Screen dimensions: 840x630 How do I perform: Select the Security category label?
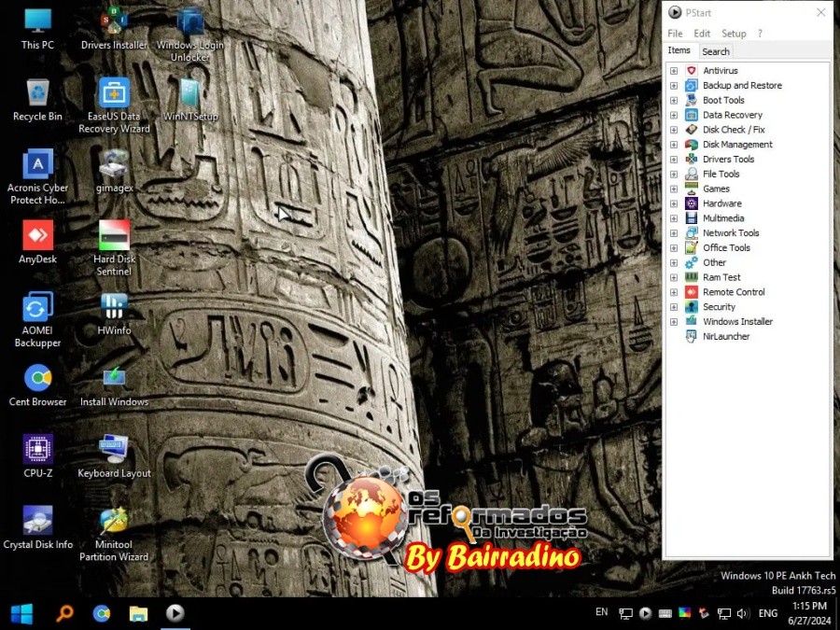(719, 307)
